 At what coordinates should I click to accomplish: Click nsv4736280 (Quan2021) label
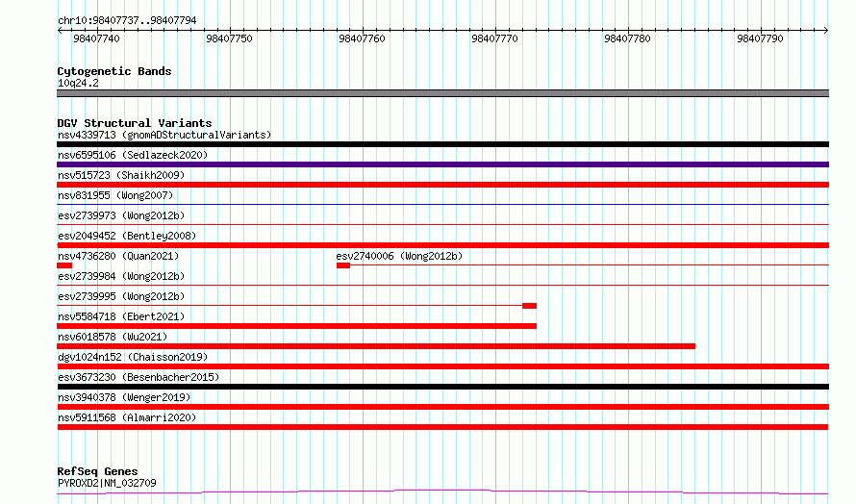(x=118, y=256)
